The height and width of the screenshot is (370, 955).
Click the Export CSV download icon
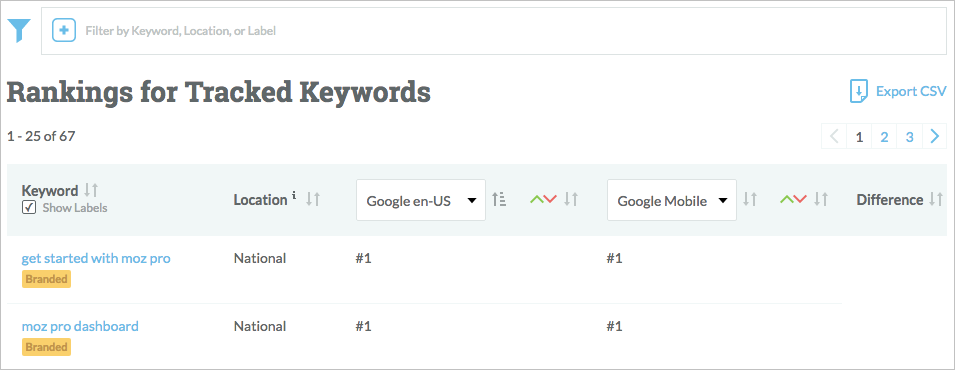click(x=858, y=91)
